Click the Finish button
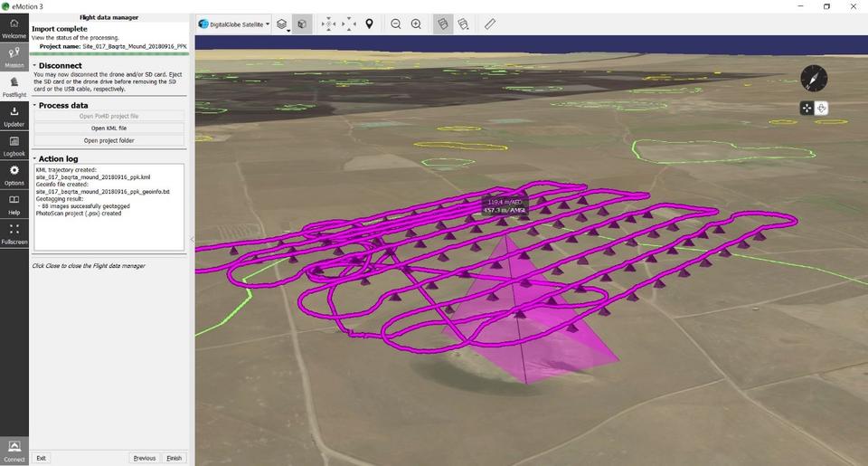Screen dimensions: 868x466 pyautogui.click(x=175, y=458)
